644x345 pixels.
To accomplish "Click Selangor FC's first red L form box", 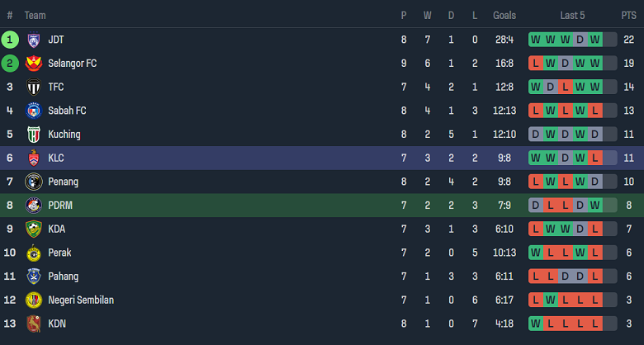I will pos(535,64).
